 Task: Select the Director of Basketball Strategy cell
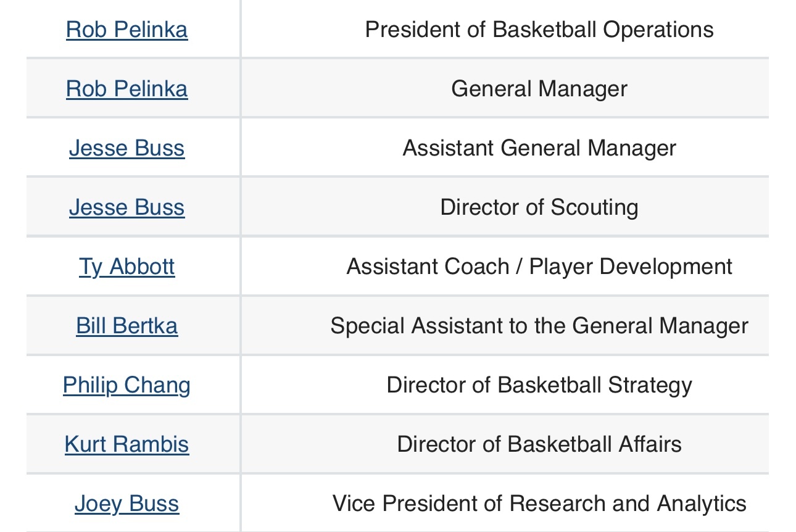(505, 385)
